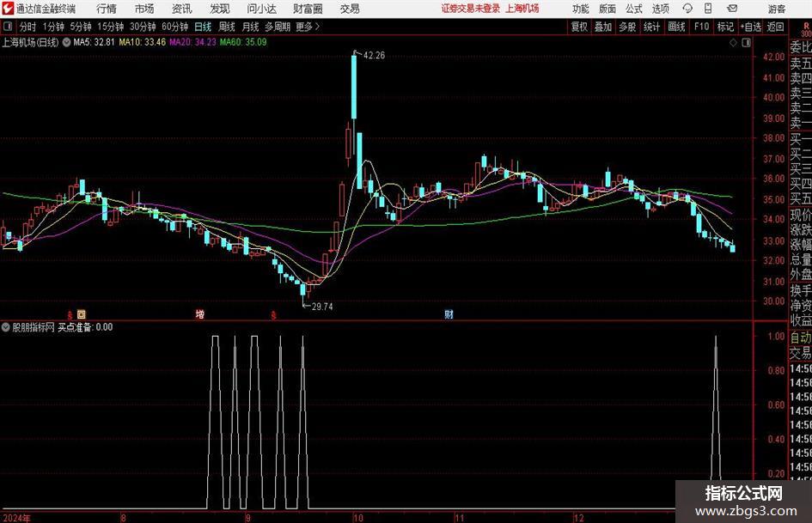Expand the 更多 periods chevron
Image resolution: width=812 pixels, height=523 pixels.
point(317,27)
